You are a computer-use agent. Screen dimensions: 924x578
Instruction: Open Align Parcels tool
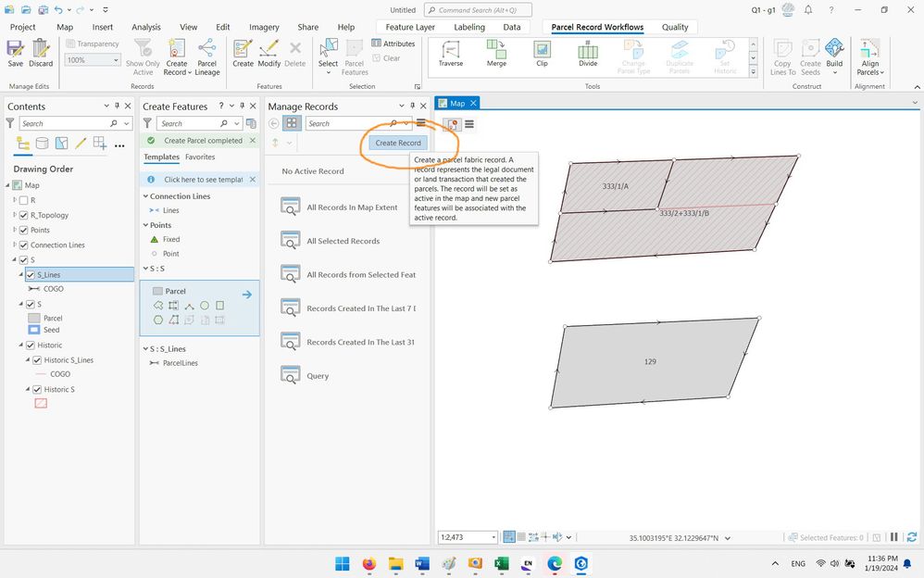[869, 57]
